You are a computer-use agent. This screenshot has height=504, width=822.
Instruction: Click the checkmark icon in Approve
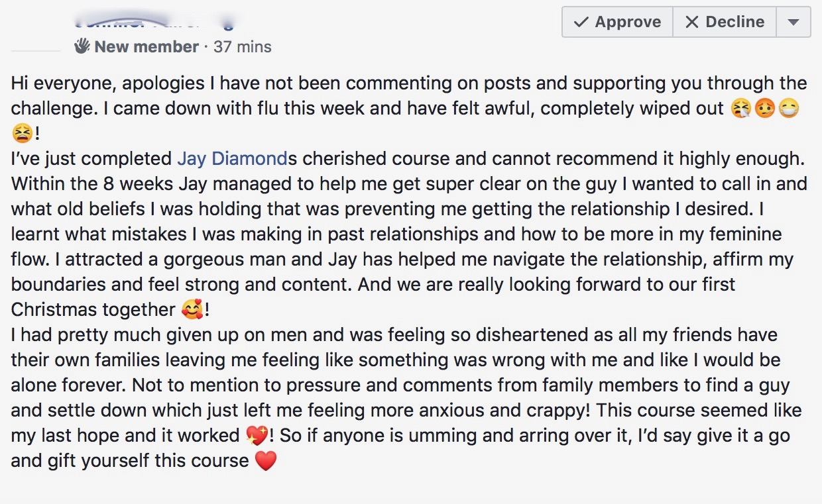pyautogui.click(x=581, y=22)
